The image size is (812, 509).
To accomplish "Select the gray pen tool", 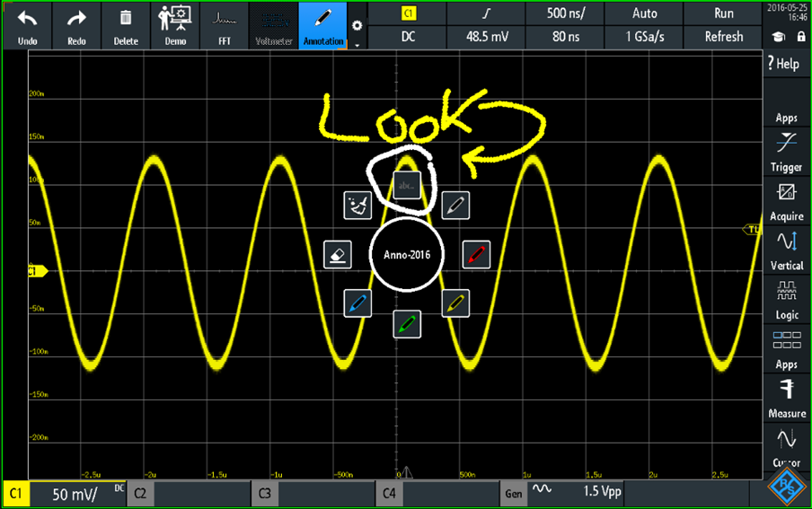I will point(455,206).
